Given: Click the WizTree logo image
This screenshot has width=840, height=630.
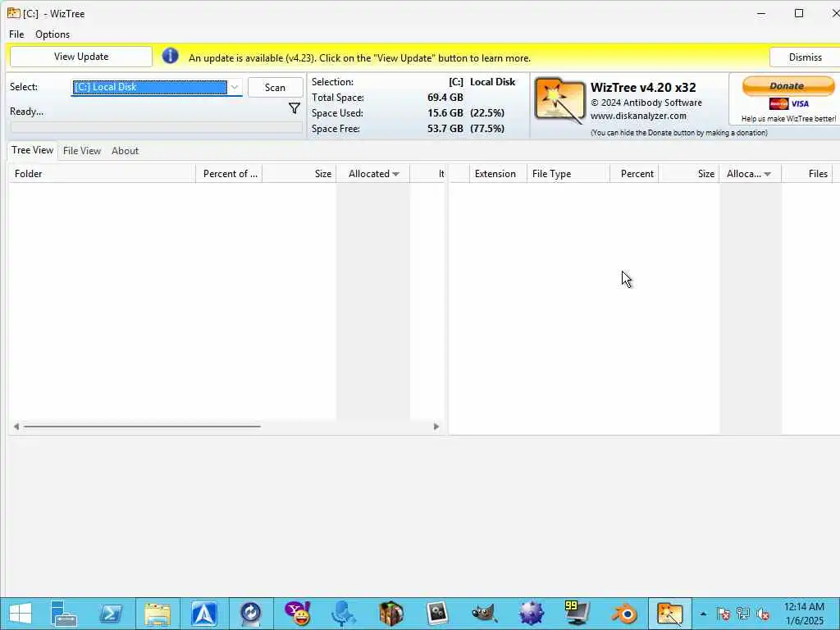Looking at the screenshot, I should (559, 101).
